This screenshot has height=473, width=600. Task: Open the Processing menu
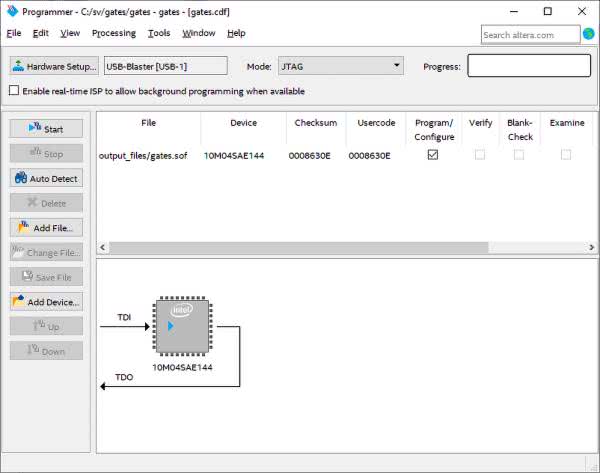113,33
